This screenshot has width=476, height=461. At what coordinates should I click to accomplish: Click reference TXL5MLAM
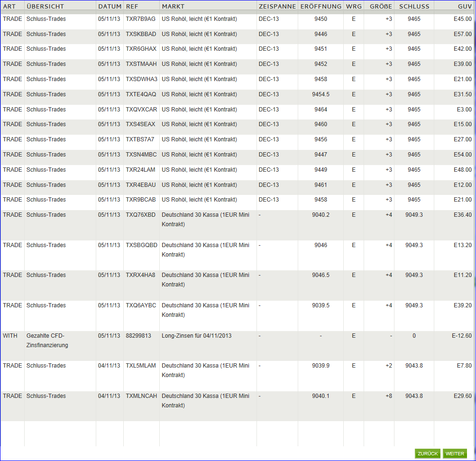(141, 365)
